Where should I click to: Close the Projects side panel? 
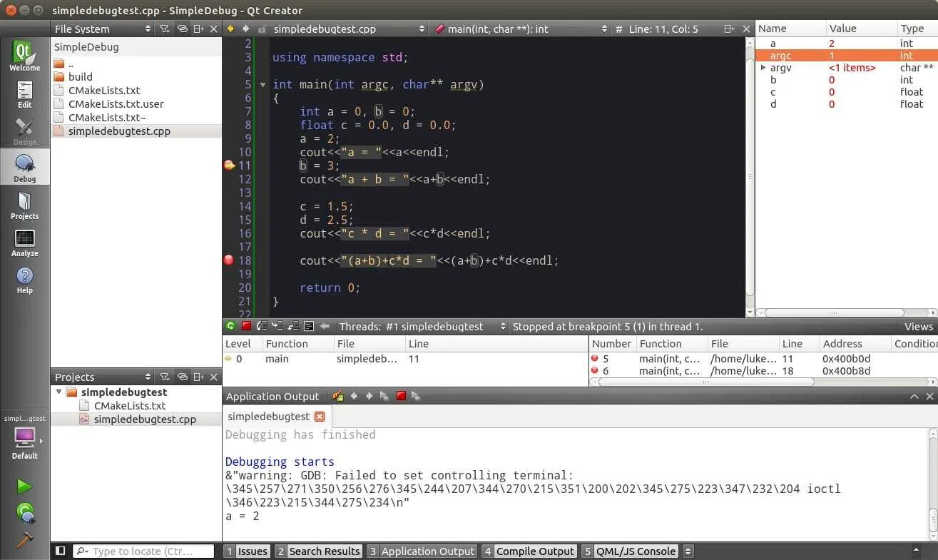213,377
